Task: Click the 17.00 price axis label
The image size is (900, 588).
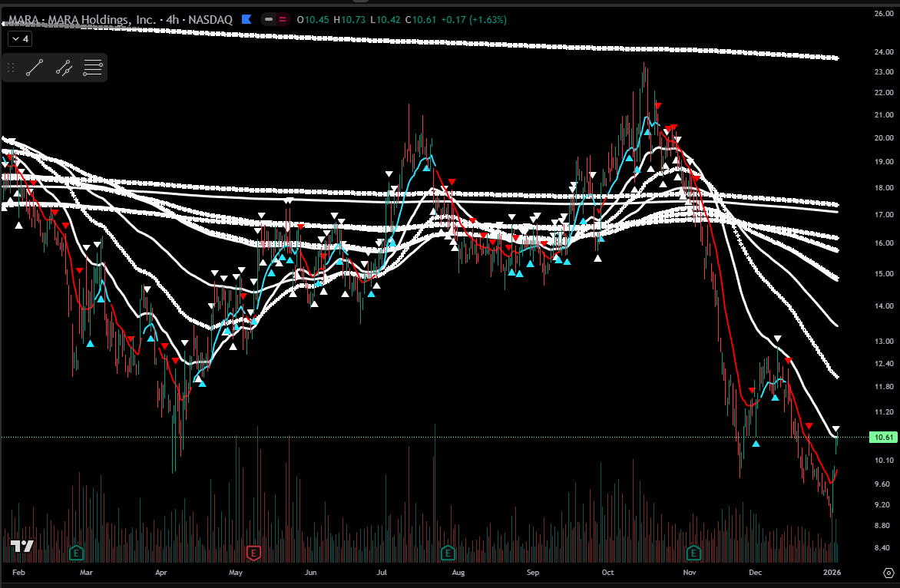Action: point(884,214)
